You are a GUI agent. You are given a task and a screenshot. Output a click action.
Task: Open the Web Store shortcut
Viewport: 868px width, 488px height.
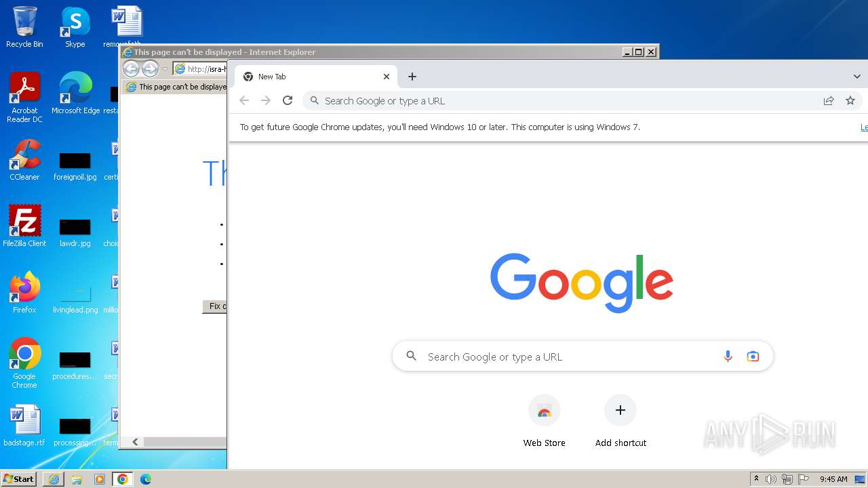click(545, 421)
